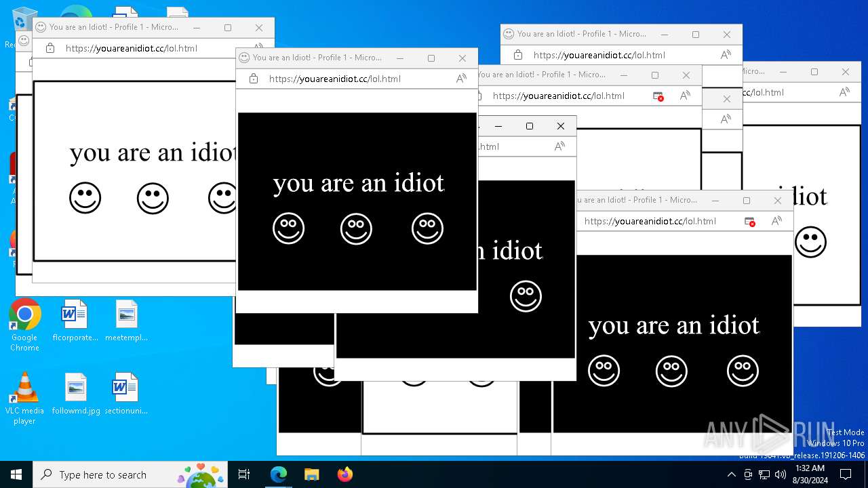The height and width of the screenshot is (488, 868).
Task: Minimize the bottom-right black idiot window
Action: [x=715, y=201]
